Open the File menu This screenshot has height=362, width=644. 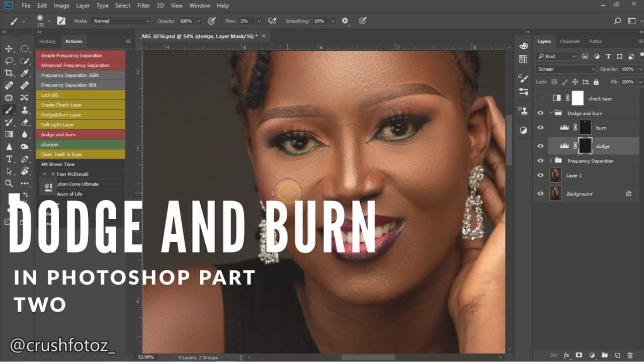click(26, 6)
